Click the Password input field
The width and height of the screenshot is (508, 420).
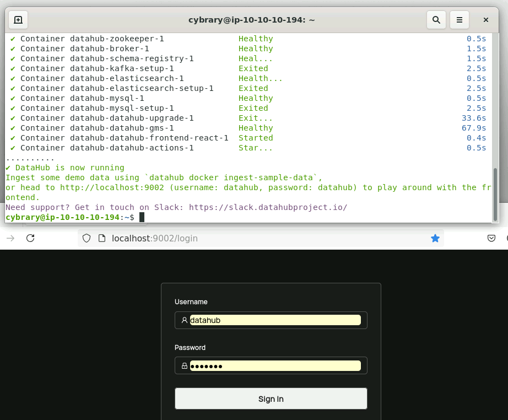[x=274, y=366]
